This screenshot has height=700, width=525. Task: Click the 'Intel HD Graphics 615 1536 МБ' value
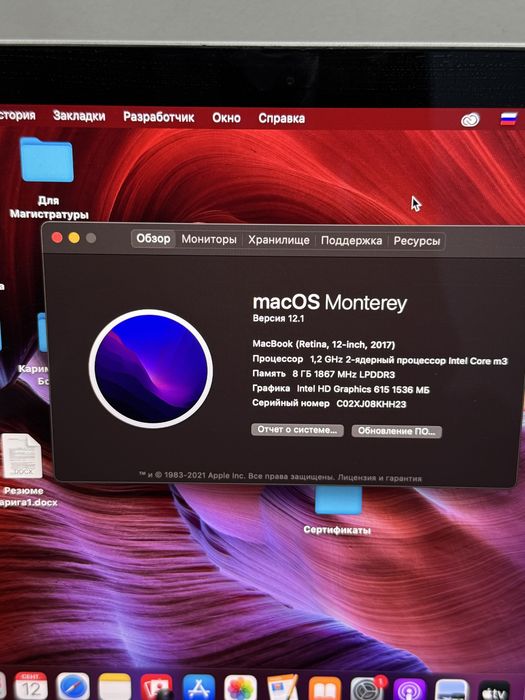pyautogui.click(x=363, y=389)
